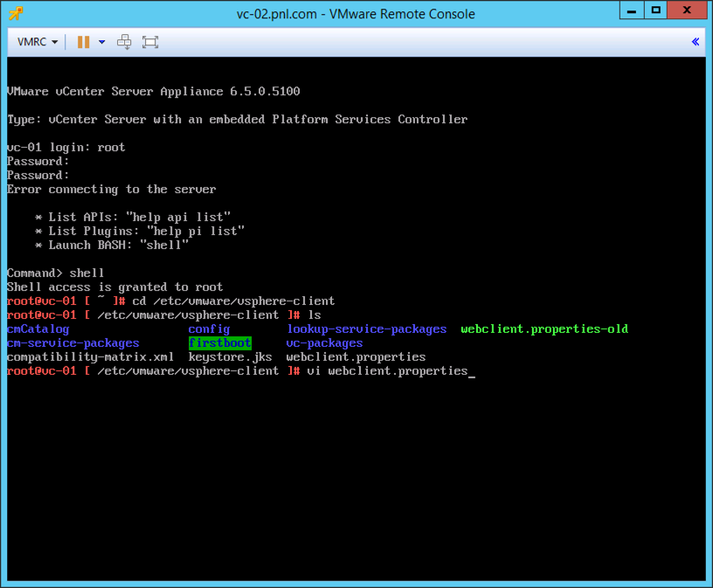Click the 'Launch BASH' help line

pos(112,246)
